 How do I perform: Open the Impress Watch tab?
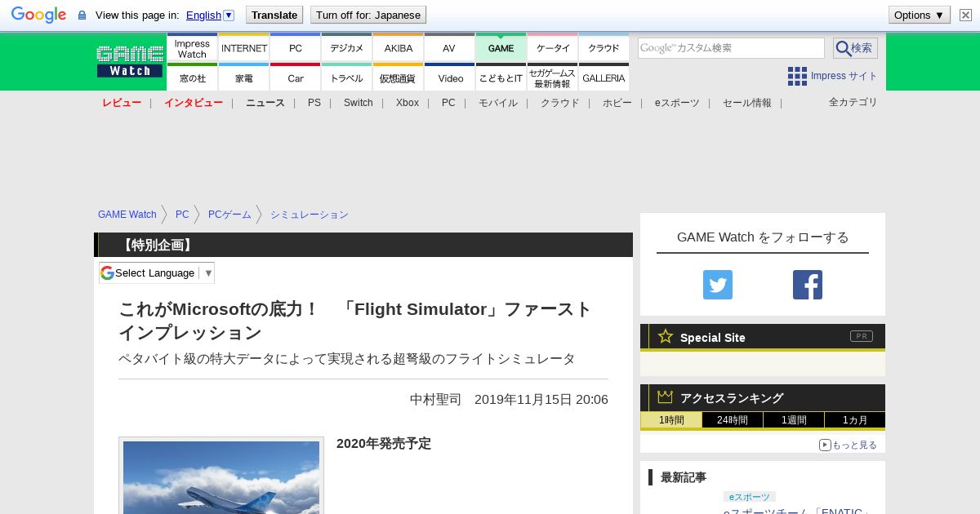coord(192,48)
